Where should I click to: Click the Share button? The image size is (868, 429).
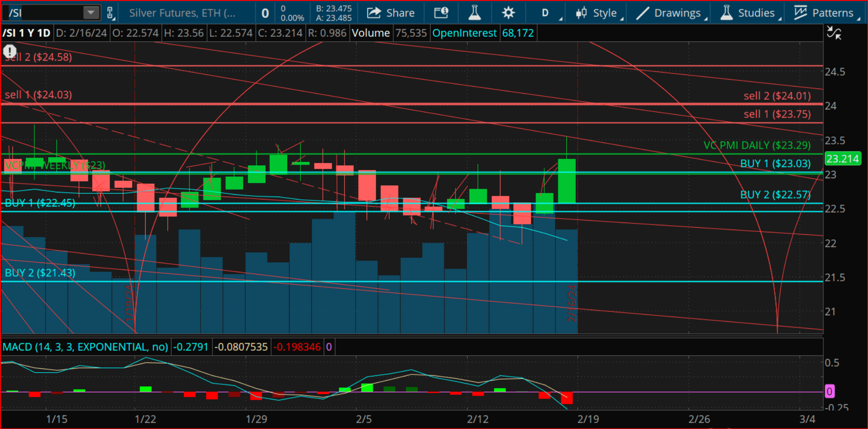click(x=391, y=13)
